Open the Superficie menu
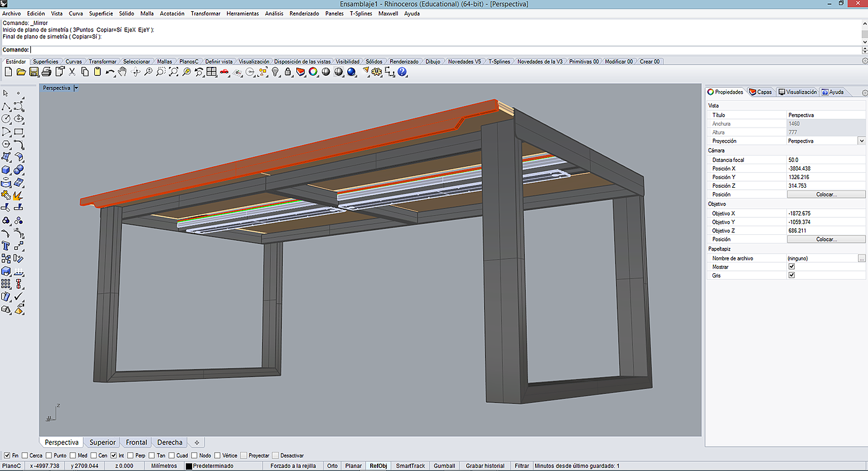Image resolution: width=868 pixels, height=471 pixels. tap(101, 14)
